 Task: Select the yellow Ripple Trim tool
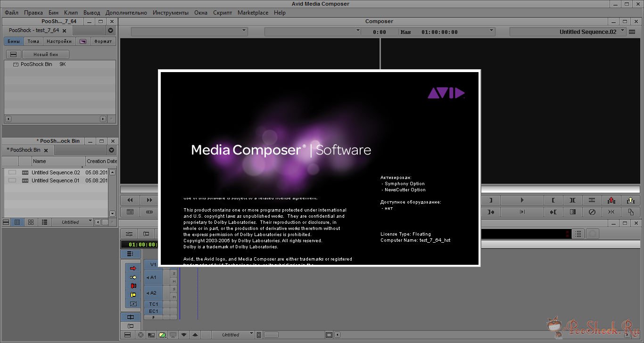coord(133,295)
